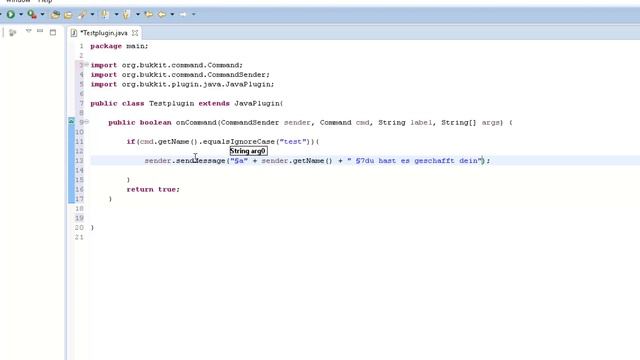The height and width of the screenshot is (360, 640).
Task: Maximize the left side panel
Action: 53,32
